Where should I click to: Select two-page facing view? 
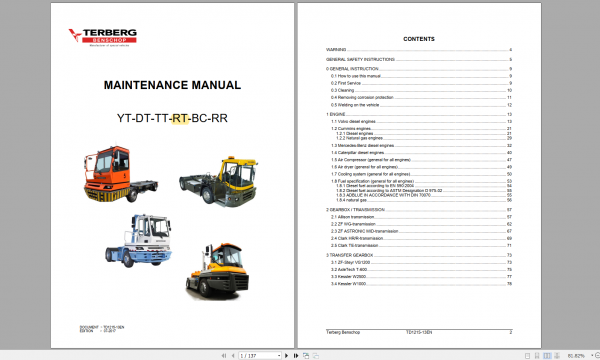click(547, 356)
